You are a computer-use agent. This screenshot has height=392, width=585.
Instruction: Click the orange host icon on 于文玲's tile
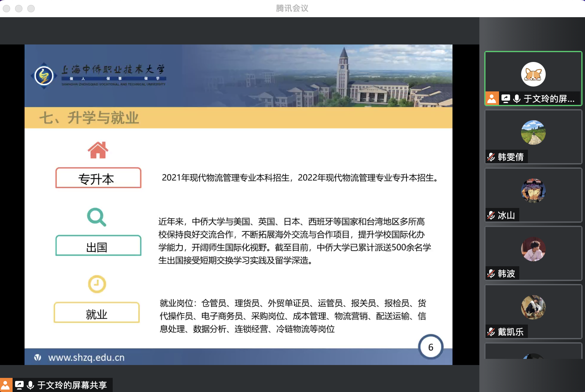pyautogui.click(x=492, y=98)
